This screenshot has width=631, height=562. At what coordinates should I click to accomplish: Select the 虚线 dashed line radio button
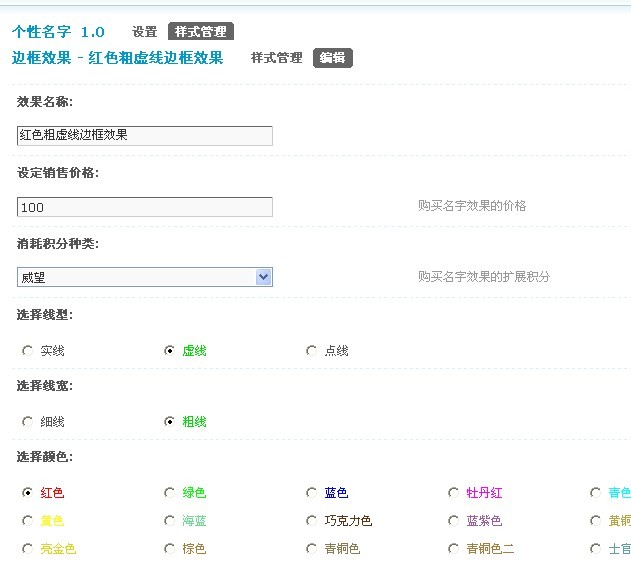pyautogui.click(x=170, y=351)
